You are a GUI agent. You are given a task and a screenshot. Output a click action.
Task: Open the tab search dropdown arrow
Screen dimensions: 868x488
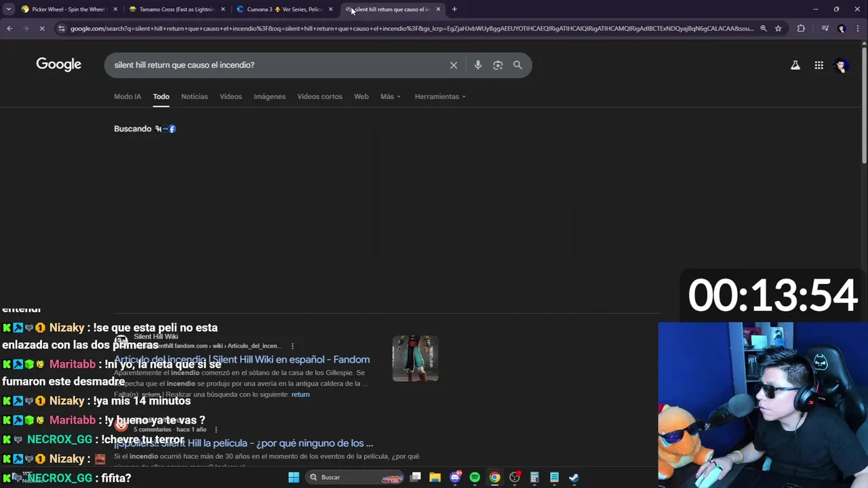[9, 9]
